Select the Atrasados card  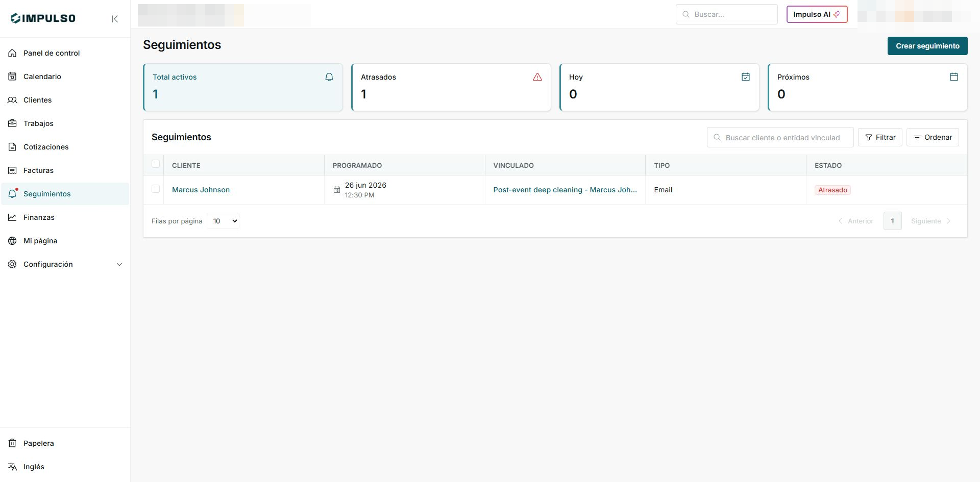pos(451,87)
